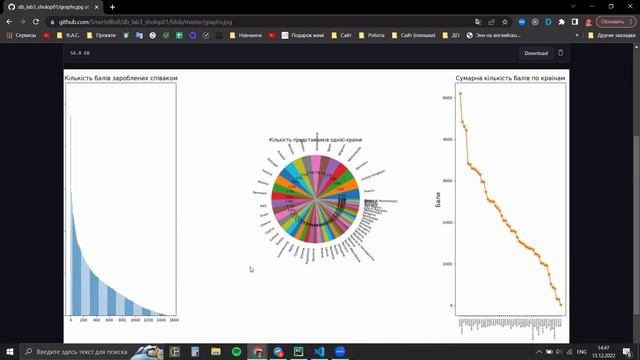Image resolution: width=640 pixels, height=360 pixels.
Task: Open File Explorer from the taskbar
Action: pyautogui.click(x=216, y=351)
